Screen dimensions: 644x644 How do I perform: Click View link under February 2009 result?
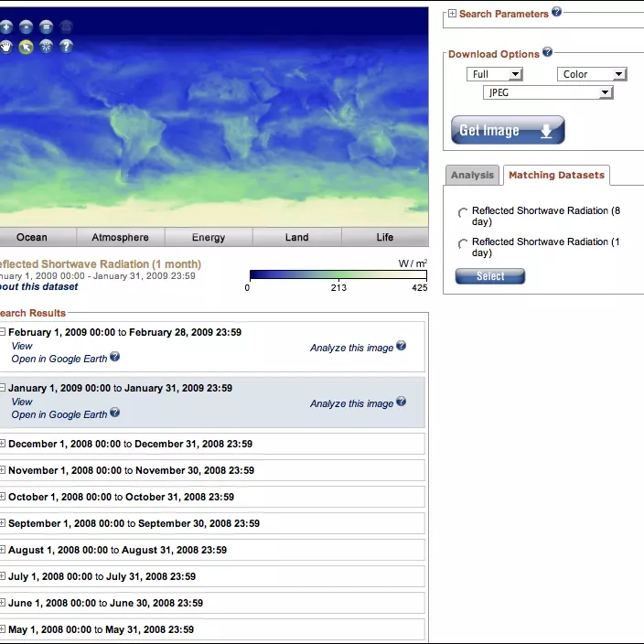click(22, 346)
